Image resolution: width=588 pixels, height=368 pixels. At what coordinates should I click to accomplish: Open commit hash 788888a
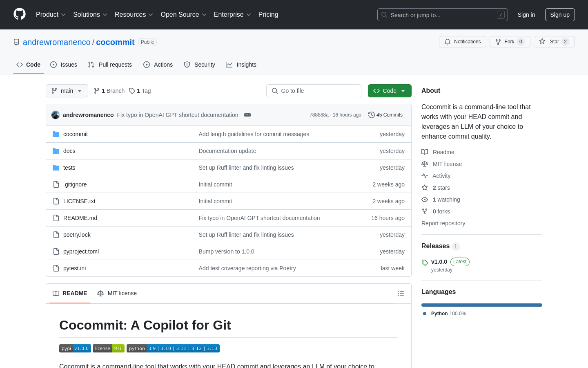pyautogui.click(x=319, y=115)
